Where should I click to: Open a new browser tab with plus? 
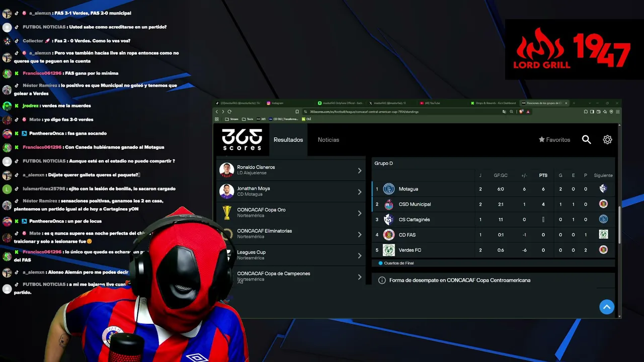(x=574, y=103)
